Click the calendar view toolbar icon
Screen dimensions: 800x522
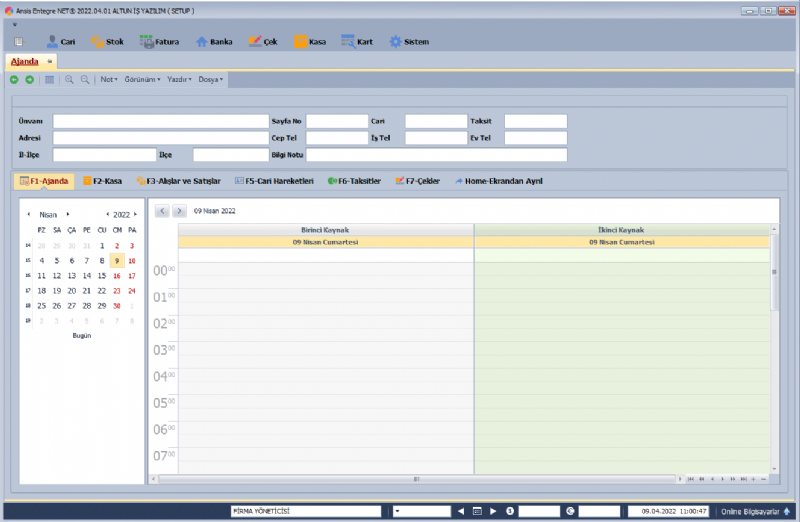(x=49, y=80)
